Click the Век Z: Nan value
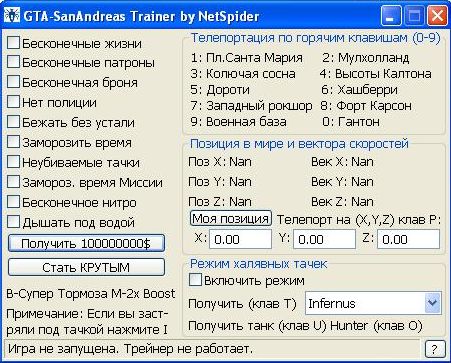 [342, 202]
